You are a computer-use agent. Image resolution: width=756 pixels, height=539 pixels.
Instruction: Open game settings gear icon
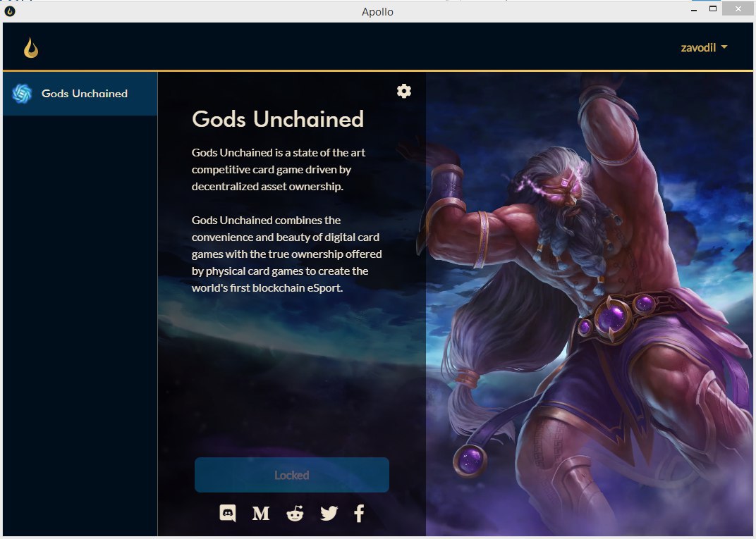point(403,91)
